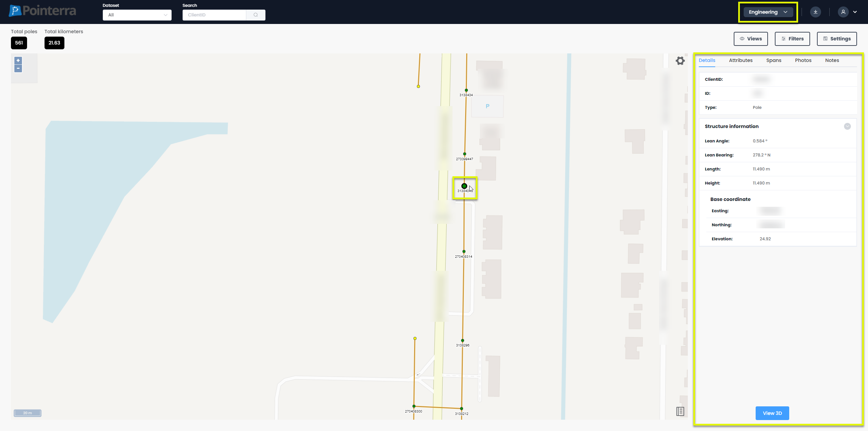The width and height of the screenshot is (868, 431).
Task: Switch to the Spans tab
Action: click(x=773, y=60)
